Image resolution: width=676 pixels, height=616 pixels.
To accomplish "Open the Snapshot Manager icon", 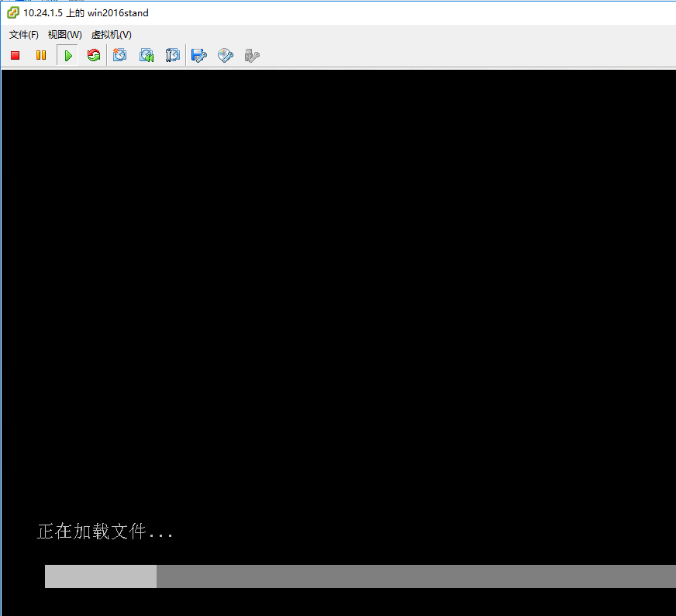I will 172,55.
